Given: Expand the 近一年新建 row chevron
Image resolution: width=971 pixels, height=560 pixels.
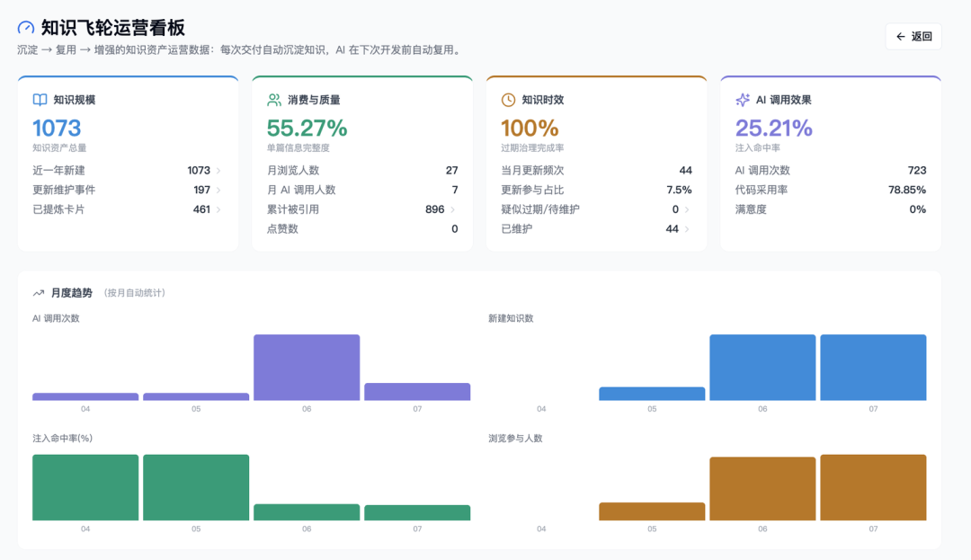Looking at the screenshot, I should (x=218, y=170).
